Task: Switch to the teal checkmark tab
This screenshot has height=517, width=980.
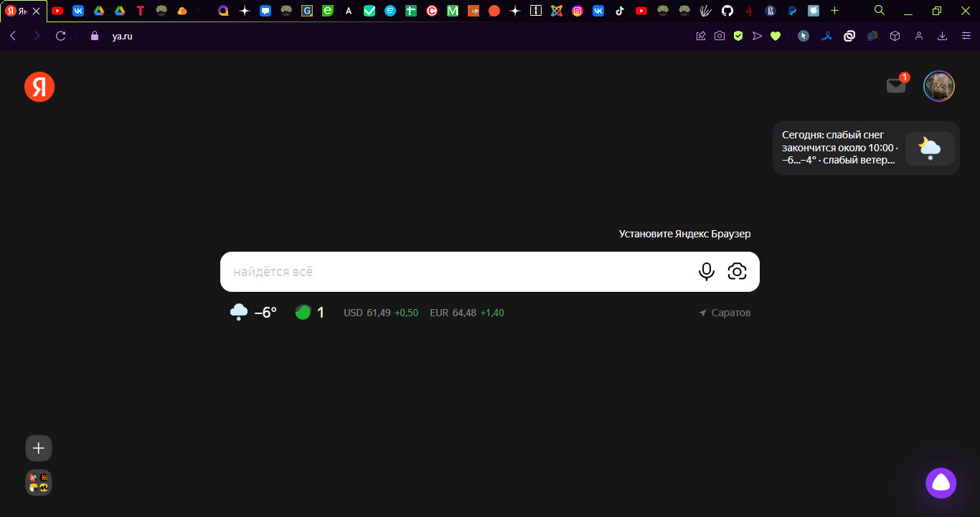Action: [369, 11]
